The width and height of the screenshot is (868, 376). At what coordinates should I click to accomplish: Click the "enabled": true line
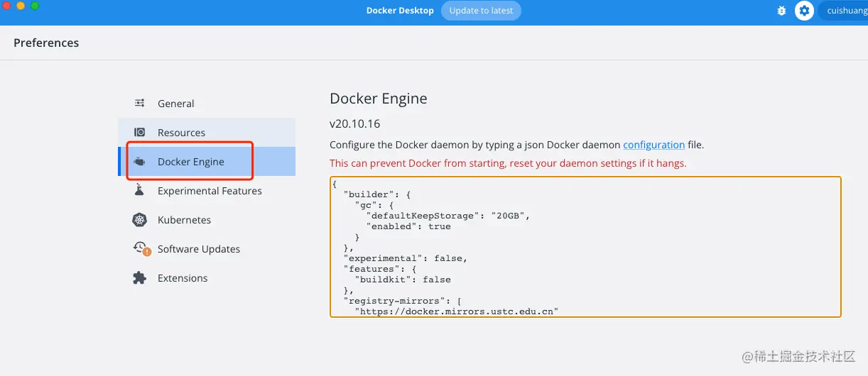[408, 226]
